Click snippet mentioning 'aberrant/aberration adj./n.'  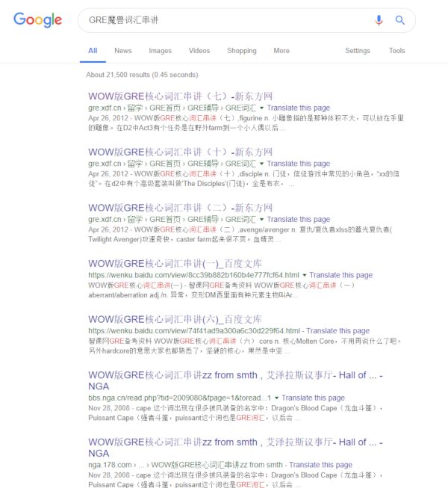pos(221,290)
